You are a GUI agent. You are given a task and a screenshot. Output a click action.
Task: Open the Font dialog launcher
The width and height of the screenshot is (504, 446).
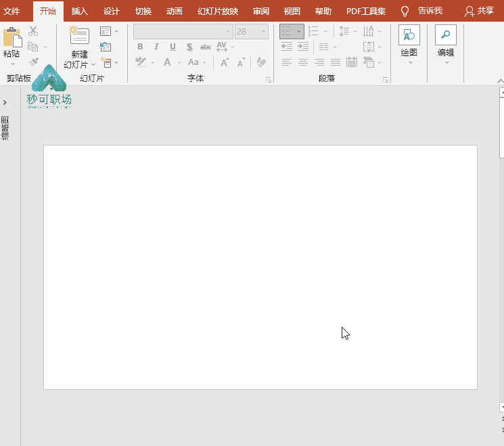(269, 80)
